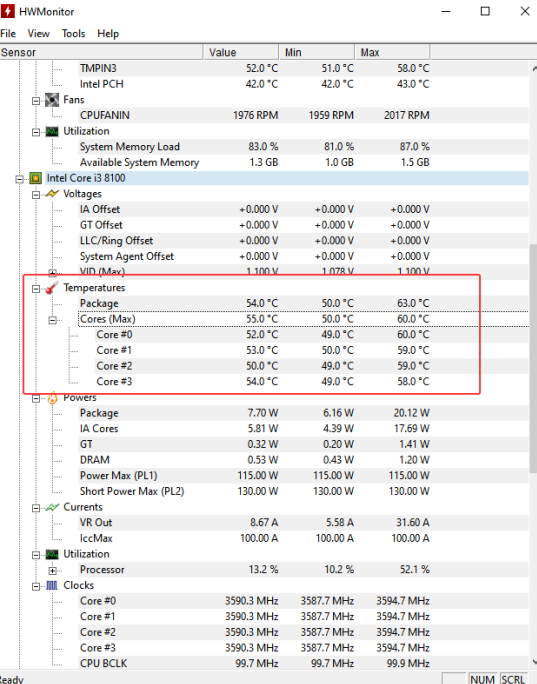Click the Value column header

[x=241, y=52]
